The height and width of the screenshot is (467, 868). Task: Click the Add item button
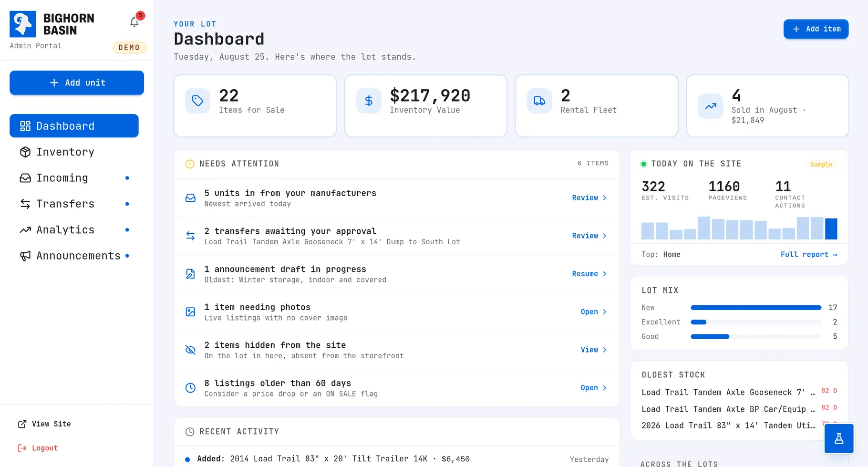[x=816, y=29]
